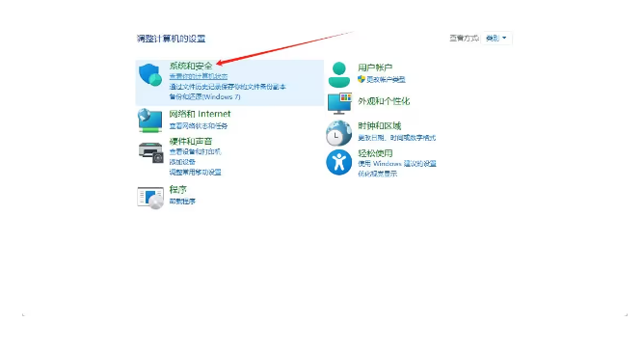
Task: Click 查看网络状态和任务 link
Action: (199, 126)
